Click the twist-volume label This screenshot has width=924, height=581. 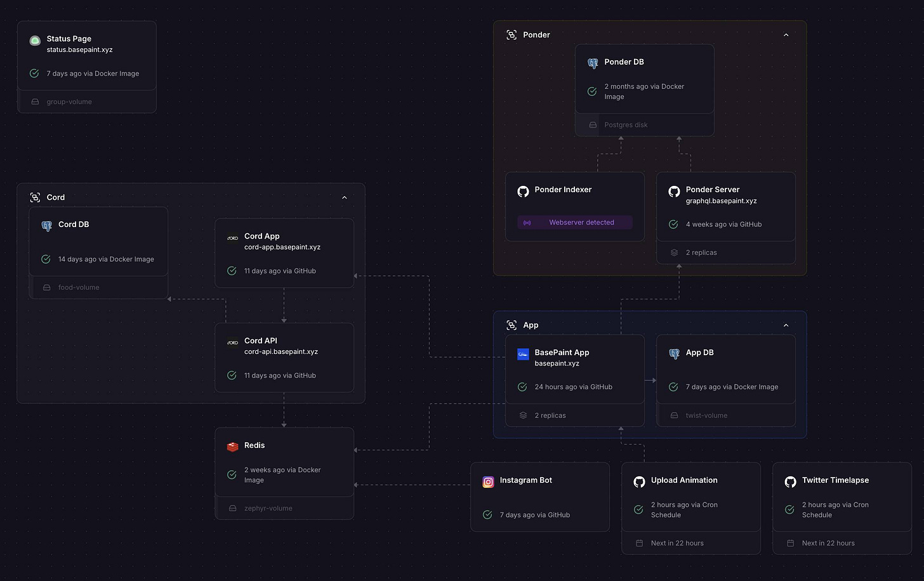pyautogui.click(x=706, y=415)
